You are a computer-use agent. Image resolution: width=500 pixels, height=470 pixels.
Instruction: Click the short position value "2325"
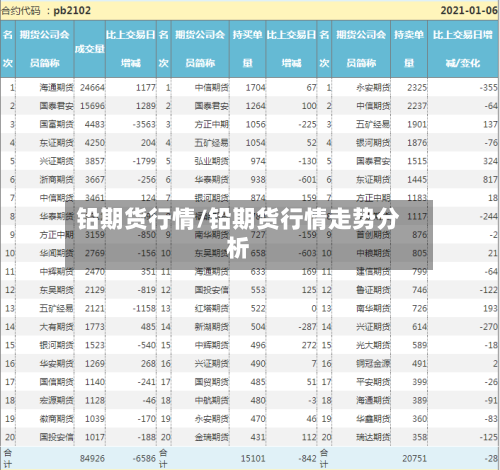pos(417,88)
